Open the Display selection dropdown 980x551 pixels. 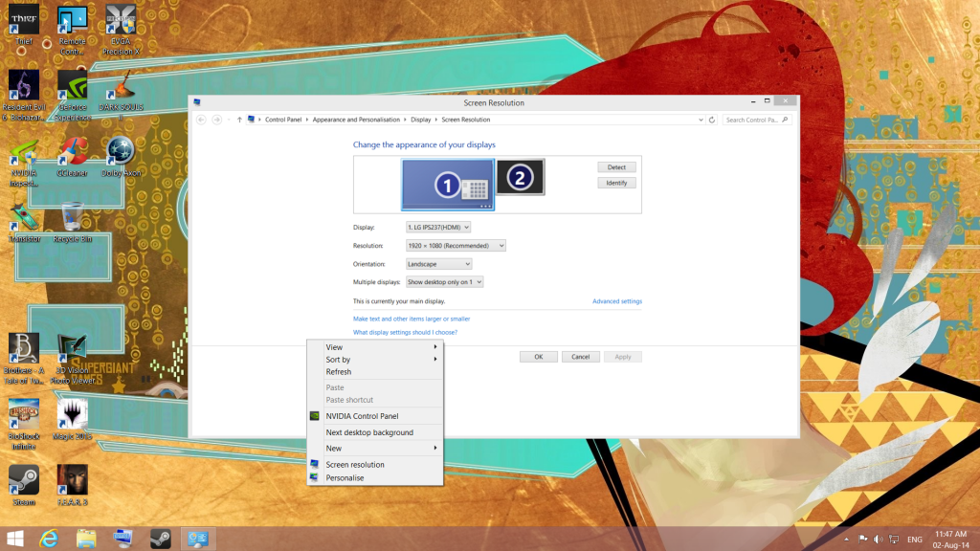pyautogui.click(x=438, y=228)
